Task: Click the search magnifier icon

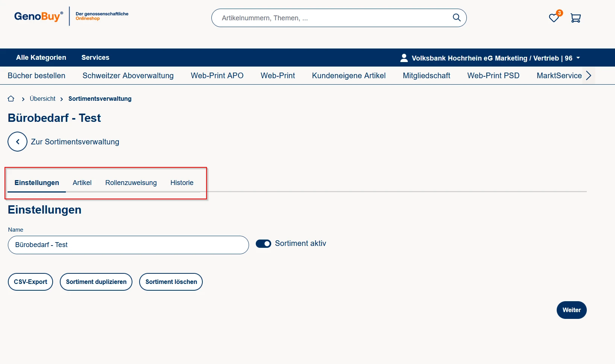Action: 456,18
